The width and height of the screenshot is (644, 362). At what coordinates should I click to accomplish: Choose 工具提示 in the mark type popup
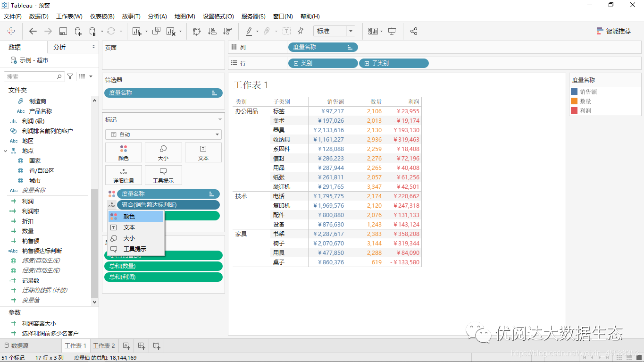point(136,249)
